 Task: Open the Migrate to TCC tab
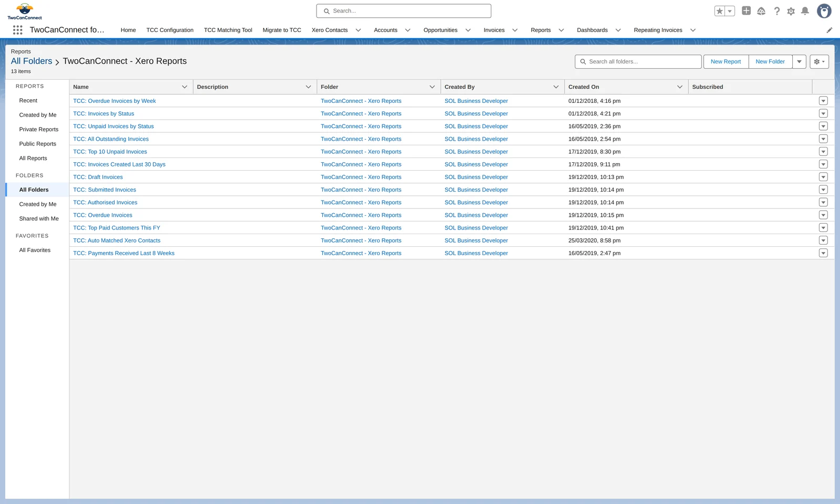coord(282,30)
